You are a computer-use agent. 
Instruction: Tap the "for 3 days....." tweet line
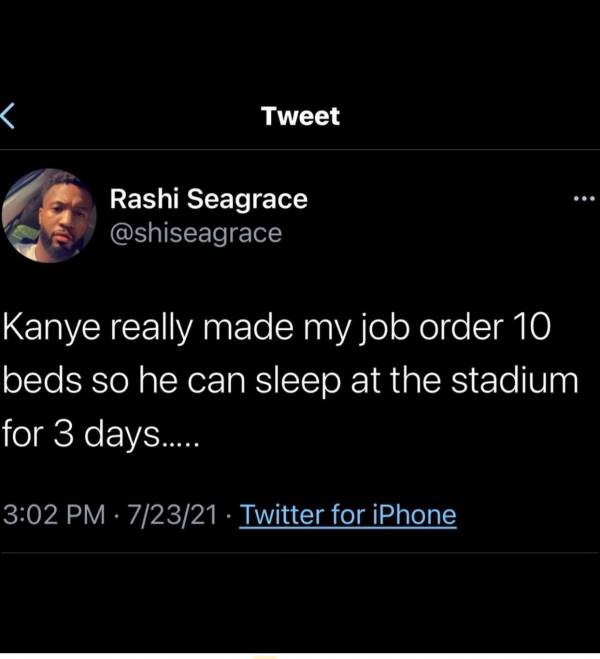coord(102,435)
